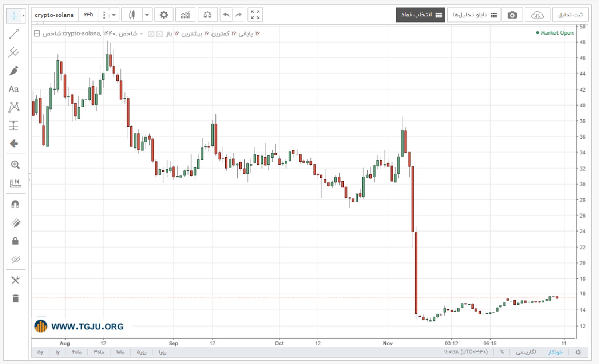Select the ۶ماه date range
Image resolution: width=599 pixels, height=364 pixels.
(77, 352)
